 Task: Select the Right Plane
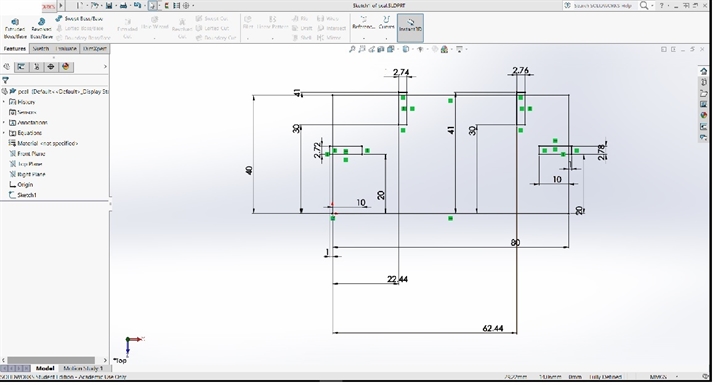point(27,174)
